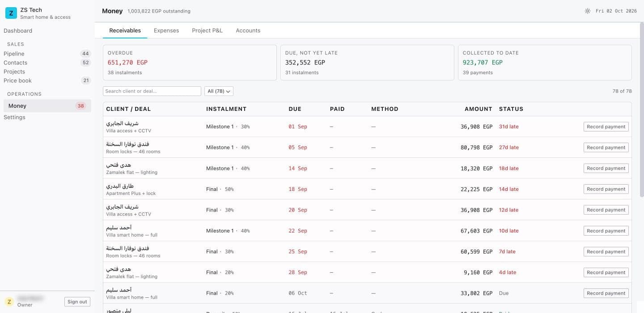Record payment for 22,225 EGP instalment

tap(606, 189)
